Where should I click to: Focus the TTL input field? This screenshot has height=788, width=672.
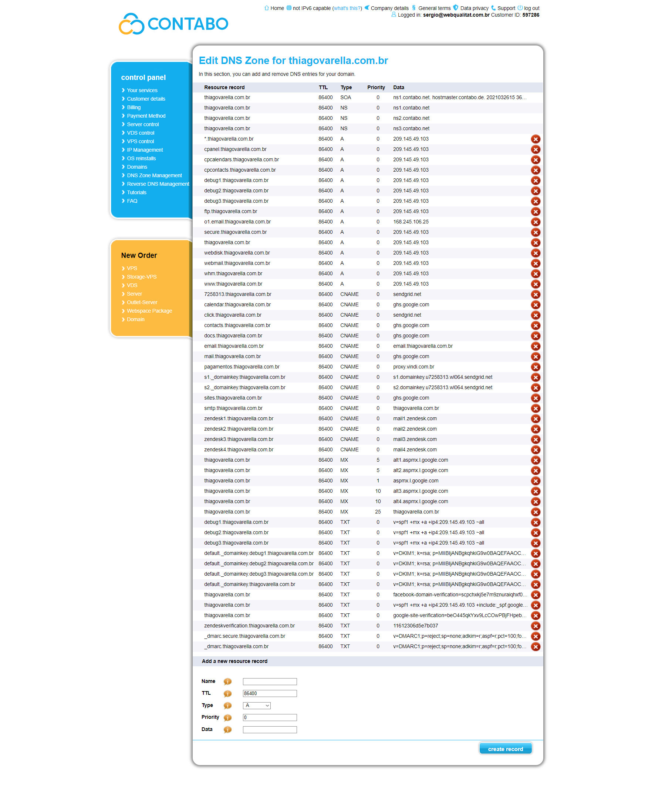click(270, 694)
